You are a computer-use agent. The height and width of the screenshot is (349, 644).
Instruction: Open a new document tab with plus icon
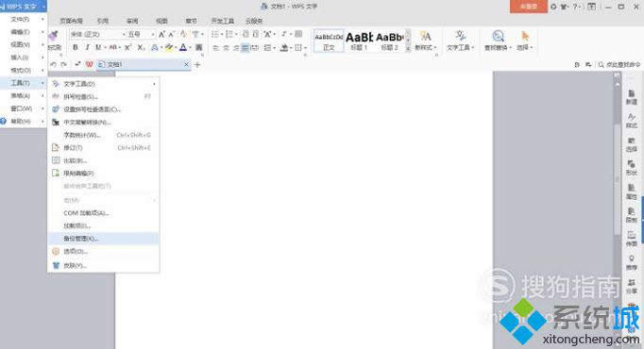point(197,64)
